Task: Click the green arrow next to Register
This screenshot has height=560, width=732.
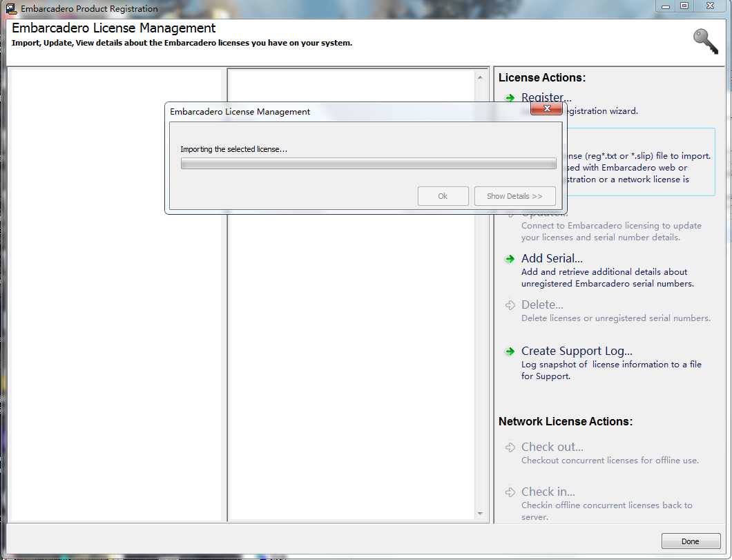Action: coord(510,97)
